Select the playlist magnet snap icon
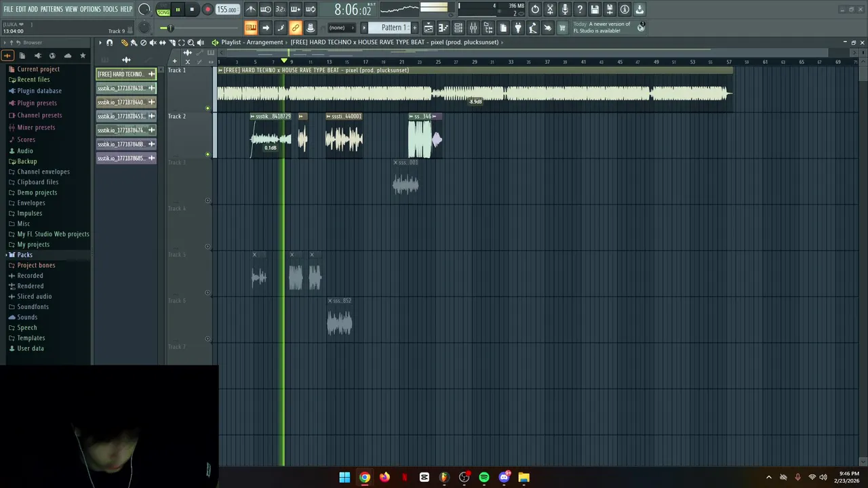The image size is (868, 488). [109, 42]
